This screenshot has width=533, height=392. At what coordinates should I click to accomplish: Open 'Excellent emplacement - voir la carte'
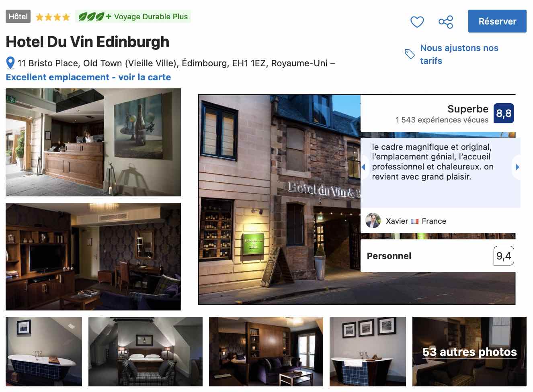(88, 77)
